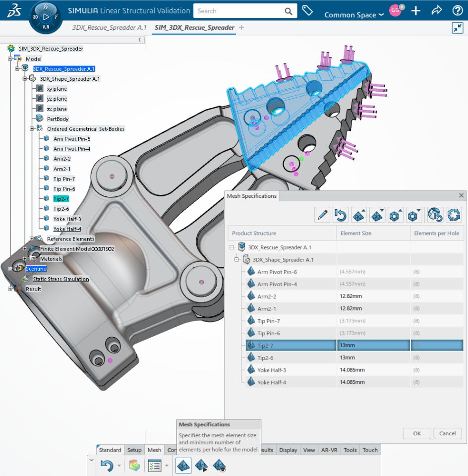Viewport: 468px width, 476px height.
Task: Click the increase elements per hole icon
Action: pos(395,215)
